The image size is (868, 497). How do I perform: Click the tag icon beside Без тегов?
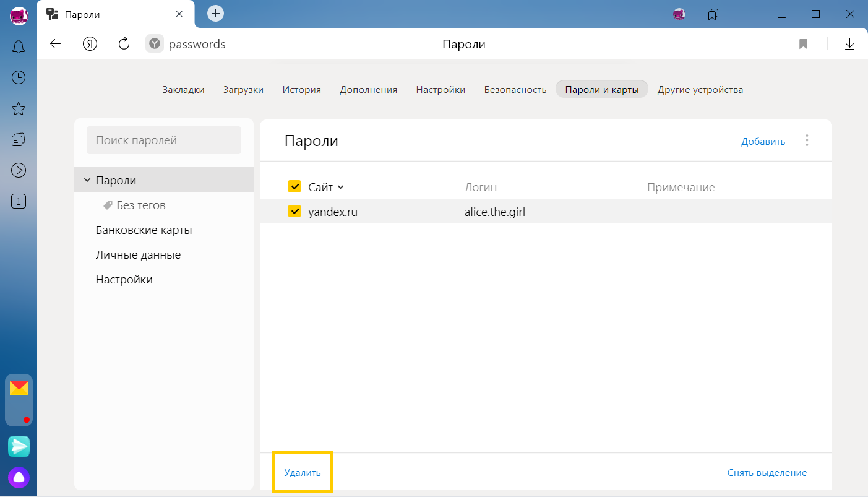108,205
